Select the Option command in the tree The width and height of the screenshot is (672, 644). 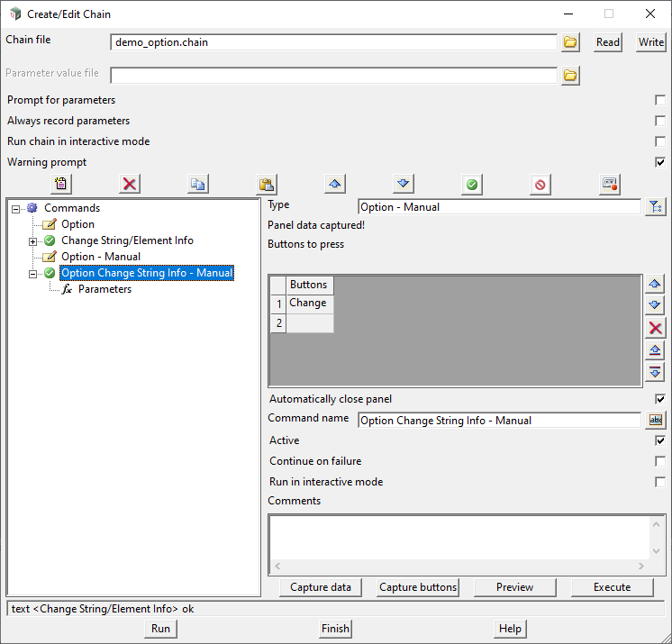(77, 224)
